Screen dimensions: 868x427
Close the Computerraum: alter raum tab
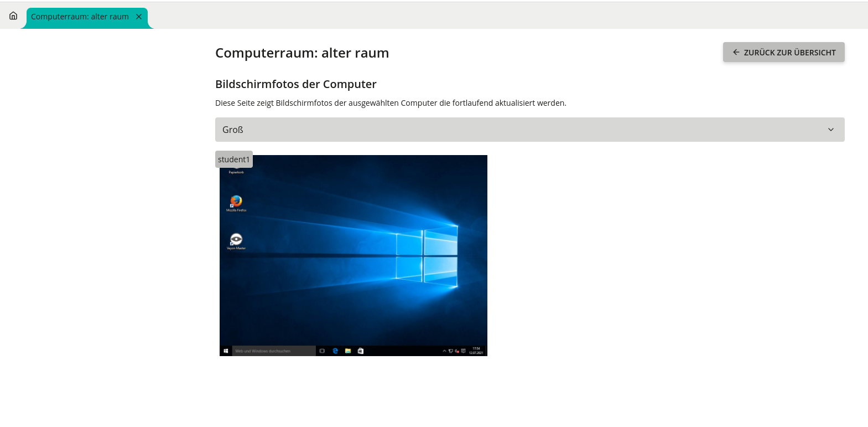point(139,17)
